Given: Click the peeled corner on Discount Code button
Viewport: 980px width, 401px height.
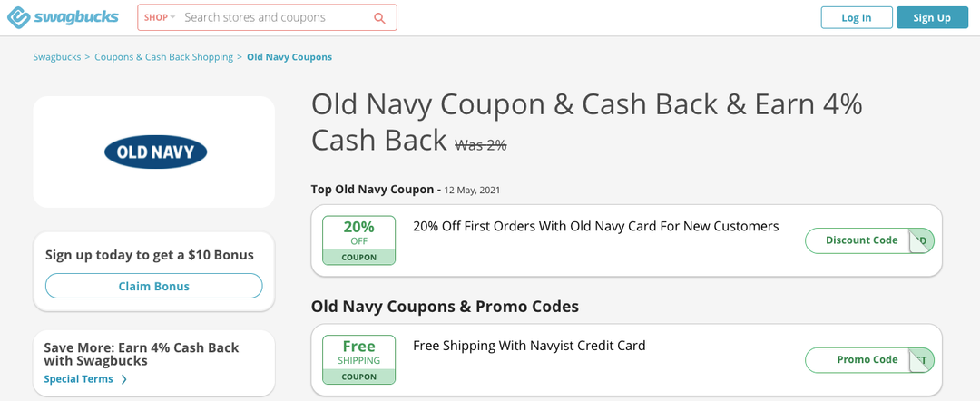Looking at the screenshot, I should (919, 240).
